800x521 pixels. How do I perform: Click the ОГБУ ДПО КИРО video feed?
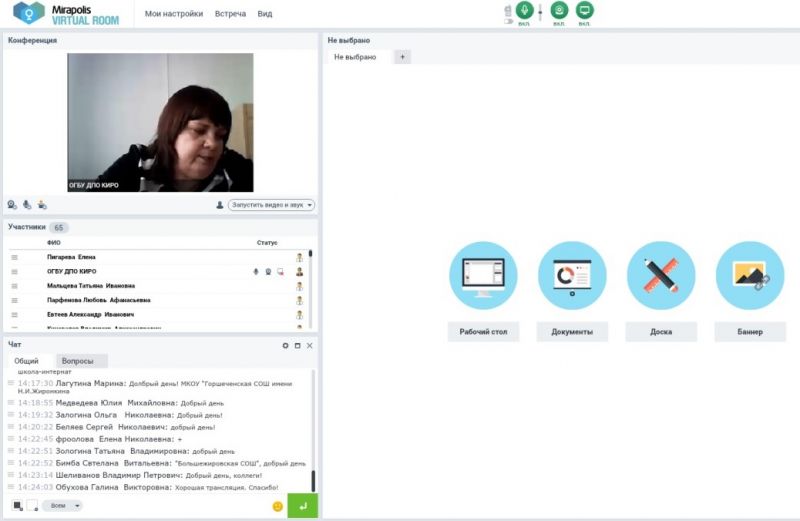(x=160, y=122)
